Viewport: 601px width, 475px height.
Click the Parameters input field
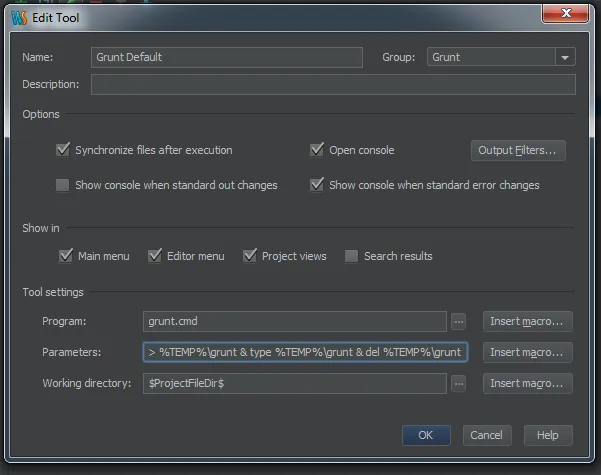[x=305, y=352]
